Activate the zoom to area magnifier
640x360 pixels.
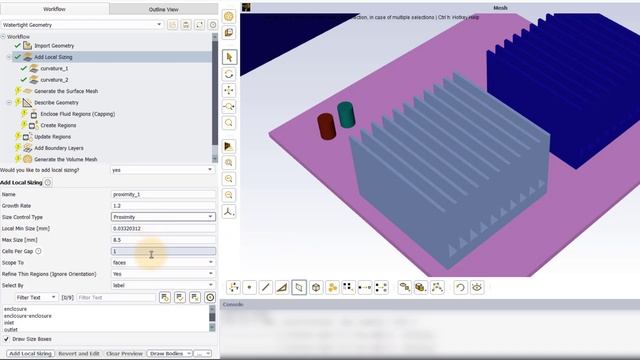(229, 123)
